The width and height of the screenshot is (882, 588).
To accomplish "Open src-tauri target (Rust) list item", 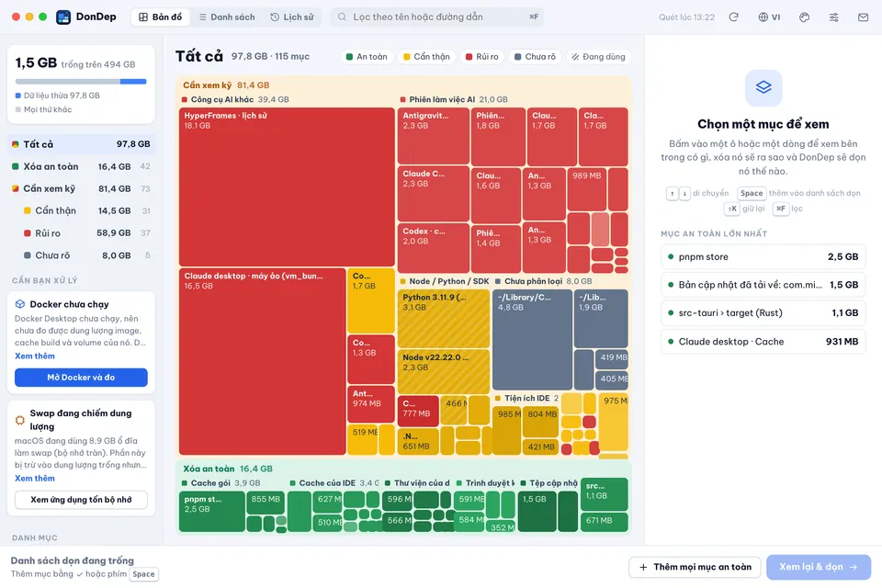I will pyautogui.click(x=763, y=313).
